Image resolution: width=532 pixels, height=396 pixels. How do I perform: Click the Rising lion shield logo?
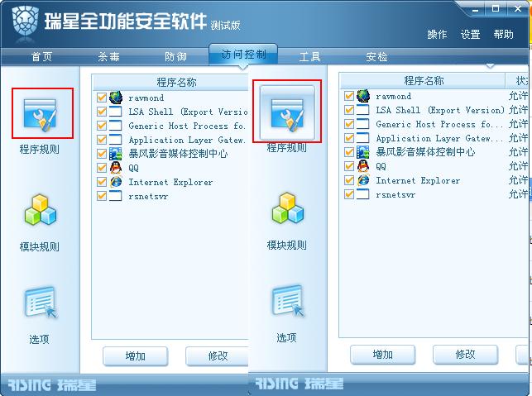click(25, 21)
